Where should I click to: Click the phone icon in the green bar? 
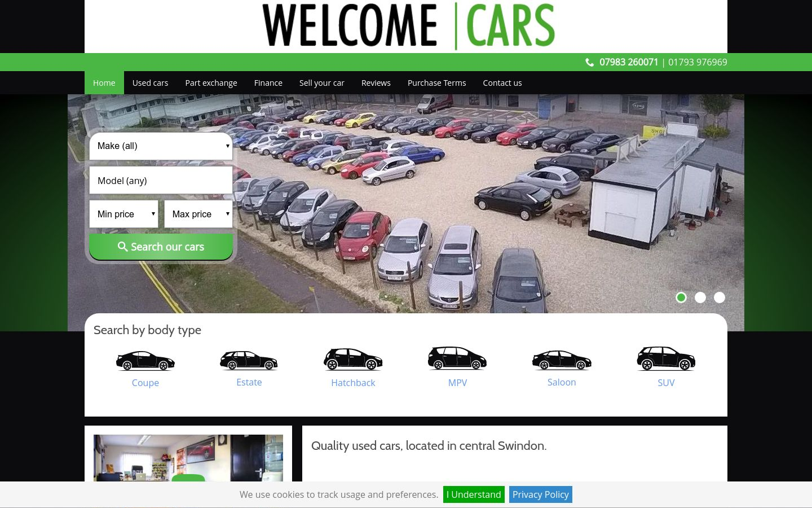590,62
